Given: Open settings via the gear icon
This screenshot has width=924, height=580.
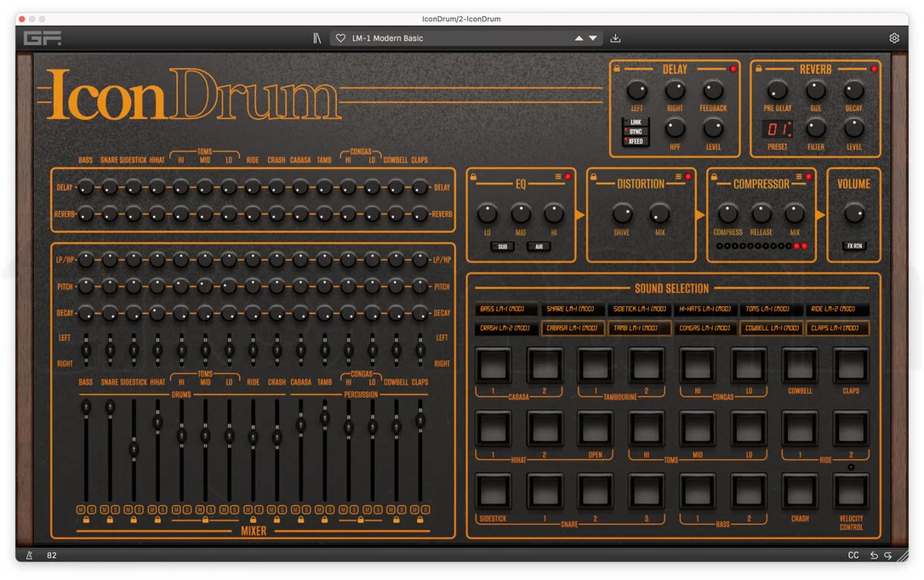Looking at the screenshot, I should pyautogui.click(x=894, y=38).
